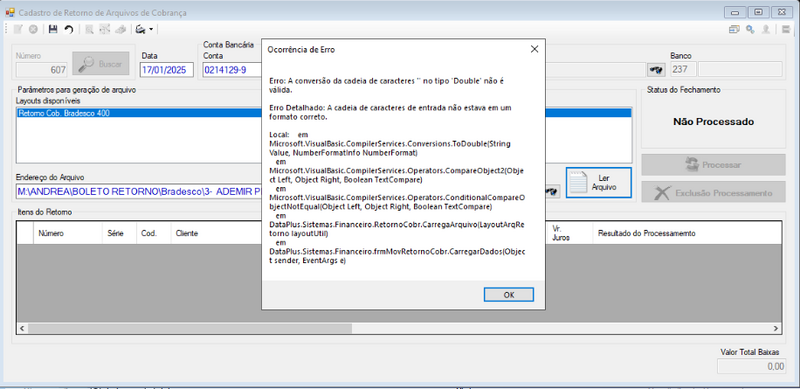The height and width of the screenshot is (389, 800).
Task: Minimize the Cadastro de Retorno window
Action: point(735,12)
